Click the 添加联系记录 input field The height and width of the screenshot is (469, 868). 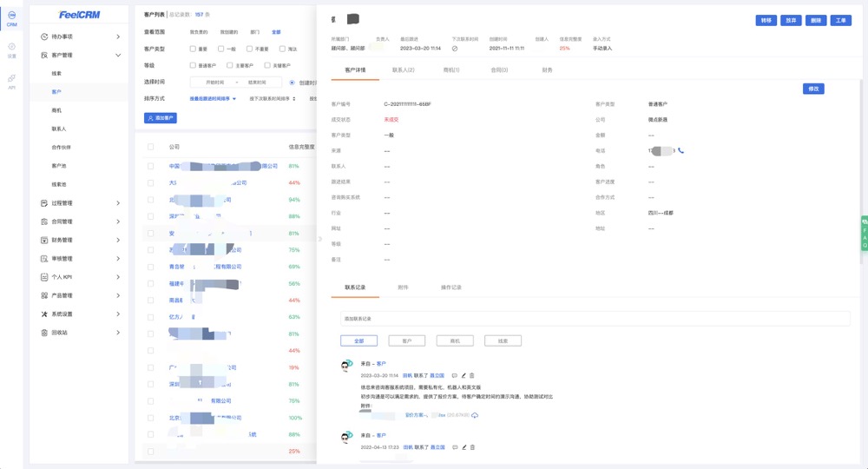pos(595,319)
